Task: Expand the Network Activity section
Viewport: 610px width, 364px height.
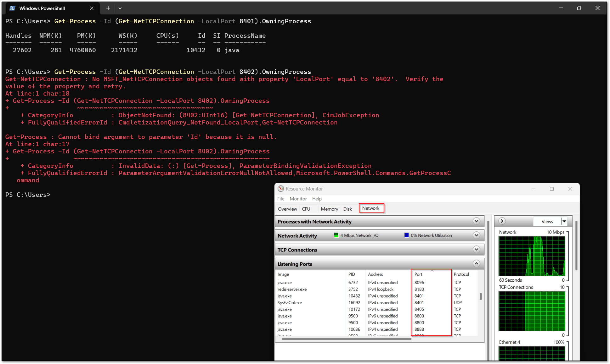Action: tap(476, 235)
